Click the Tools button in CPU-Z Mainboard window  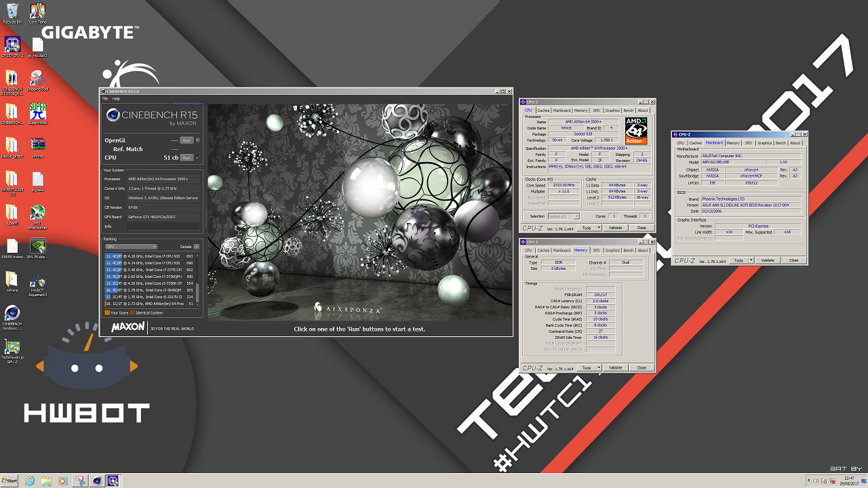point(738,260)
